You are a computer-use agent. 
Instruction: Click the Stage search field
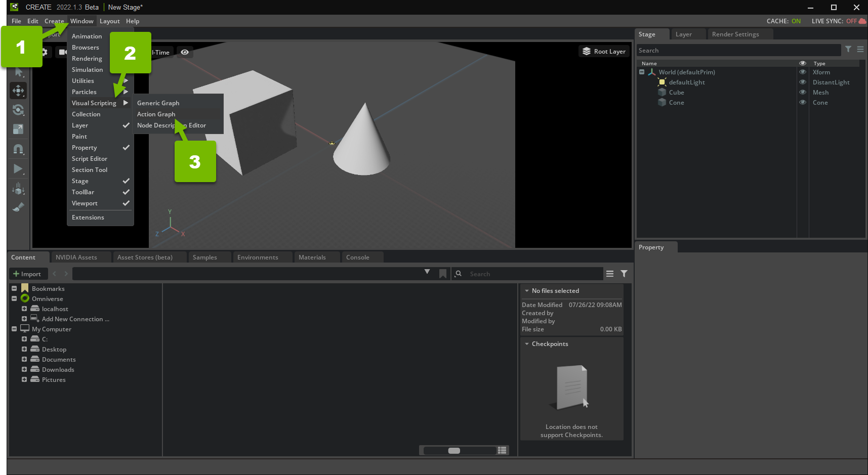click(x=738, y=50)
